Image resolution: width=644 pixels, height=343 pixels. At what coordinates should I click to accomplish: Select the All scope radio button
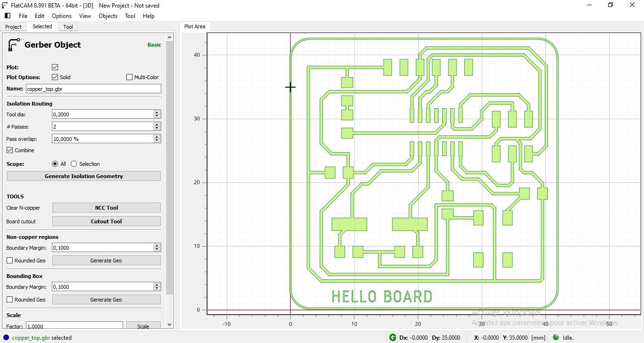point(55,164)
